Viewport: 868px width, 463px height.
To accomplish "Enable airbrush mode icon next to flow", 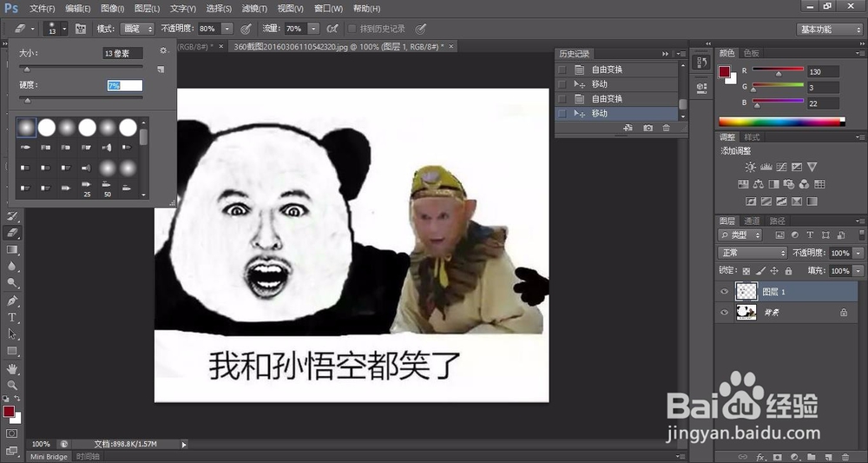I will click(332, 29).
